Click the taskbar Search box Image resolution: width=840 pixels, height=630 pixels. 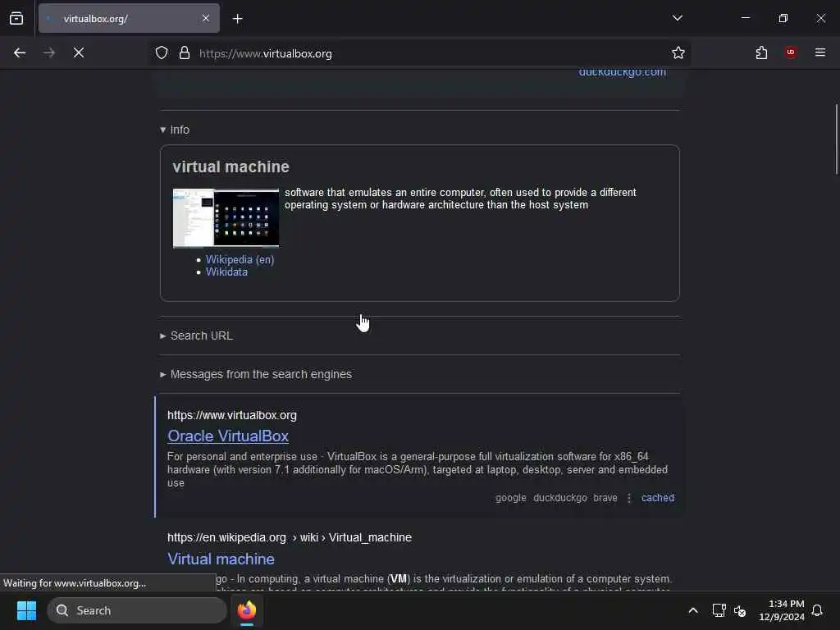137,610
